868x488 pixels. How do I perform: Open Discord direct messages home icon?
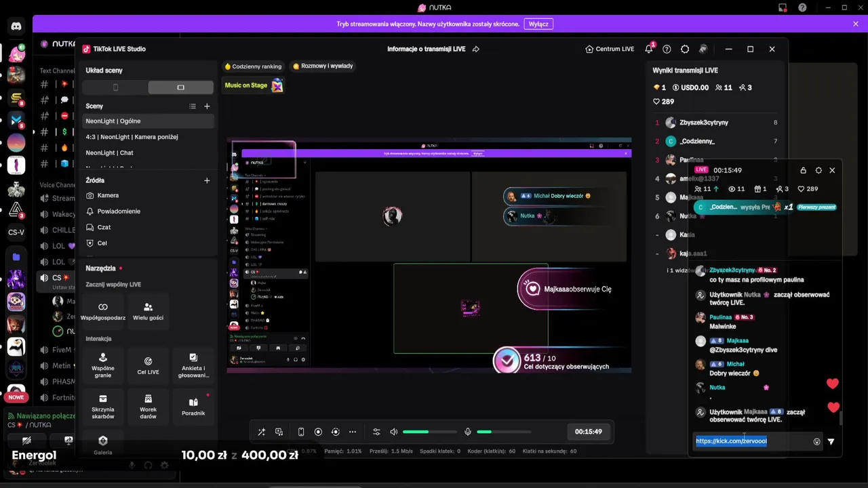16,26
